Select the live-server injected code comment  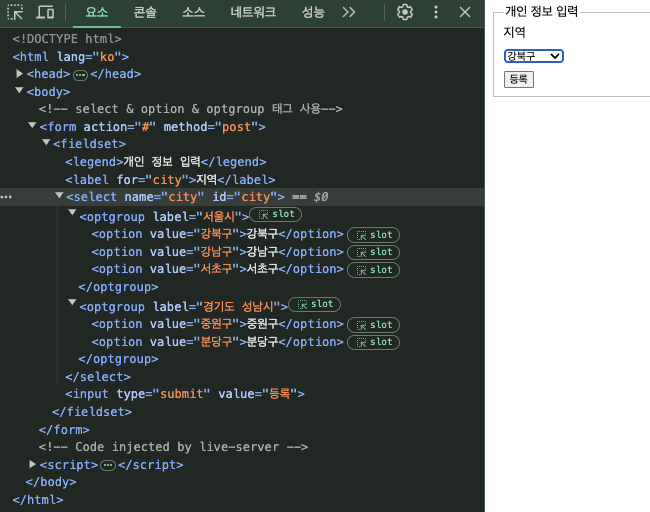pos(173,447)
